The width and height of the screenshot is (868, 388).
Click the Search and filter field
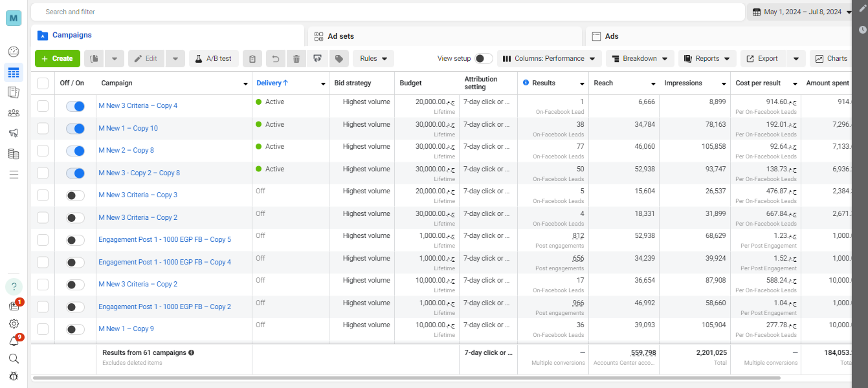(388, 12)
